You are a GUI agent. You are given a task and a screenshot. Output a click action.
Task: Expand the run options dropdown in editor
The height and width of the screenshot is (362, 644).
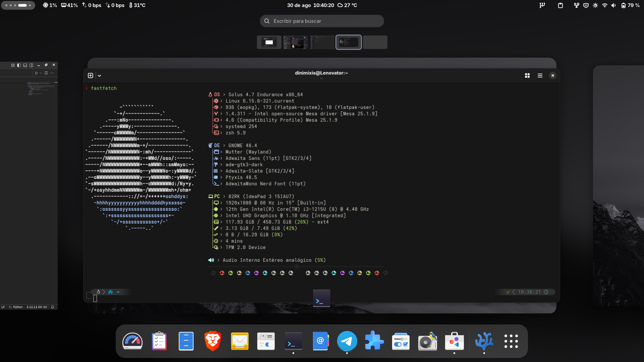point(41,73)
